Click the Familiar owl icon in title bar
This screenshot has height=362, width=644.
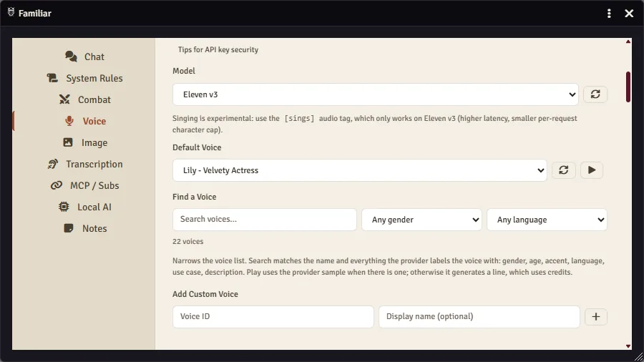click(x=11, y=12)
